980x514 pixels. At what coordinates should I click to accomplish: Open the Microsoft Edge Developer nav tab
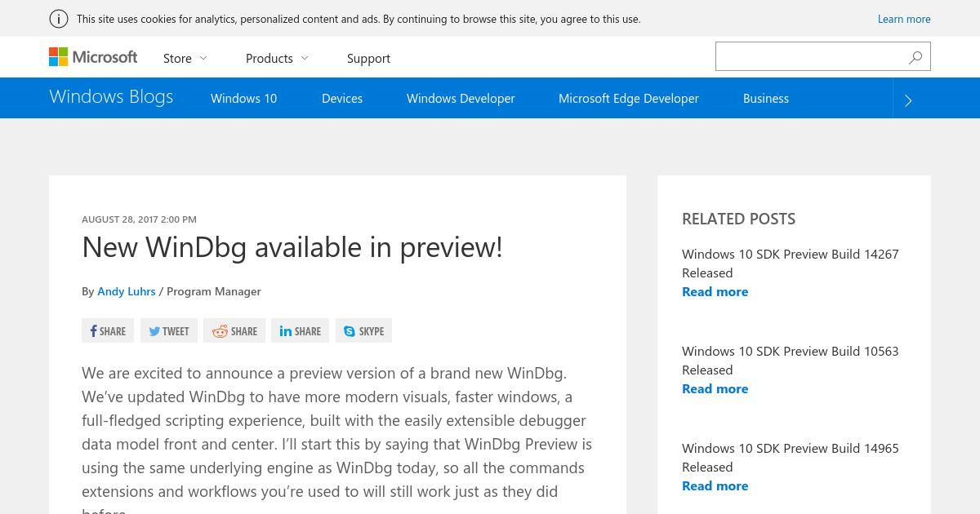click(x=629, y=98)
